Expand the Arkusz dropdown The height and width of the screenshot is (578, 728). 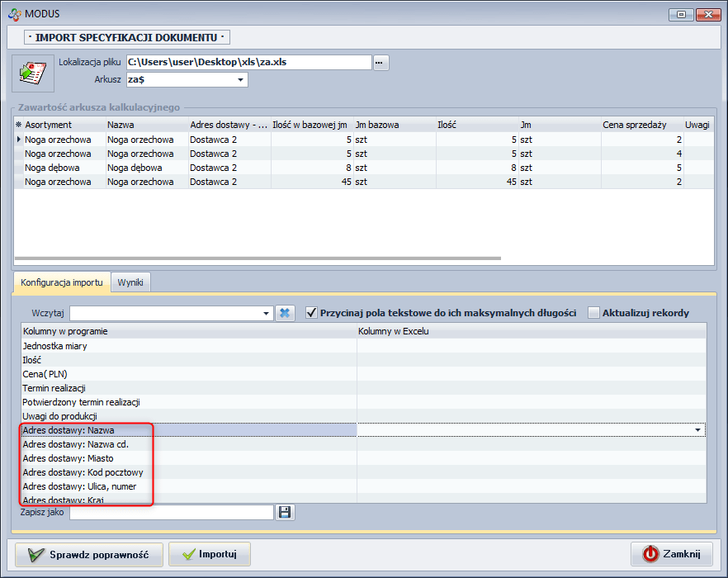coord(240,80)
